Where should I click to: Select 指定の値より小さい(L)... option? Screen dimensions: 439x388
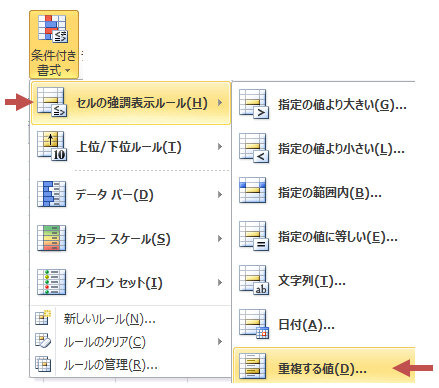[325, 149]
